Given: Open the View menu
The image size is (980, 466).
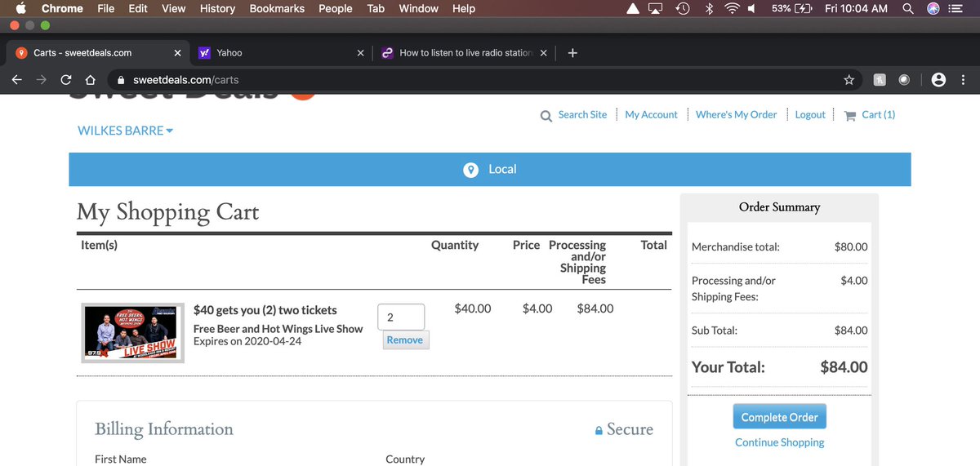Looking at the screenshot, I should coord(174,8).
